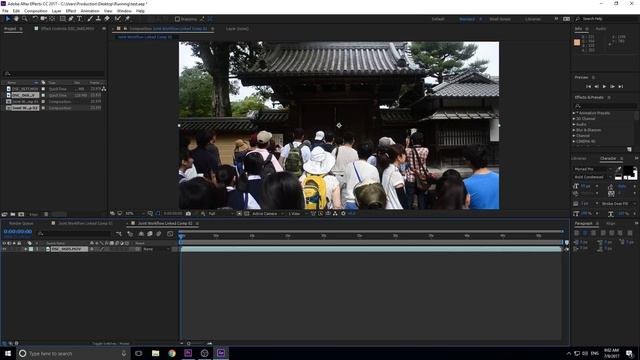This screenshot has width=640, height=360.
Task: Click the Windows Start button
Action: pyautogui.click(x=8, y=353)
